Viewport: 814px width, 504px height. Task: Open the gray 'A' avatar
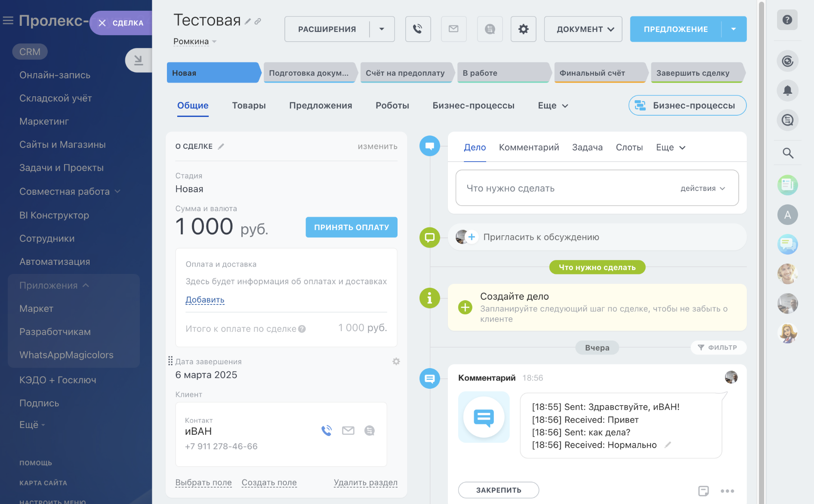pos(787,215)
